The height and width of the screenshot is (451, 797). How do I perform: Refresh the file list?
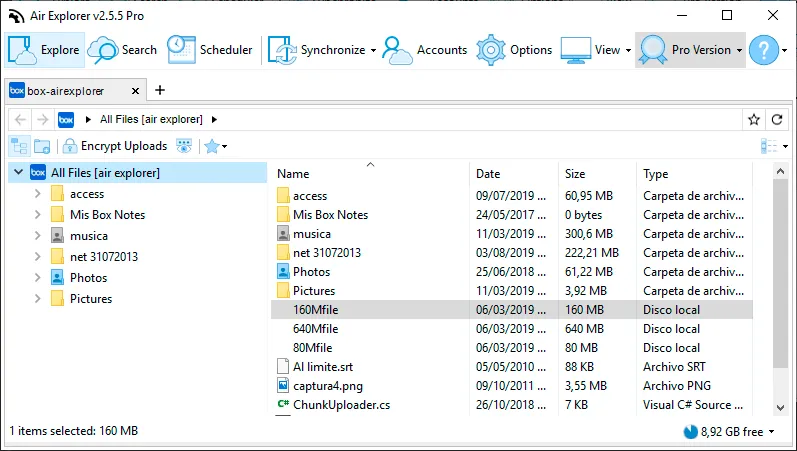[777, 119]
